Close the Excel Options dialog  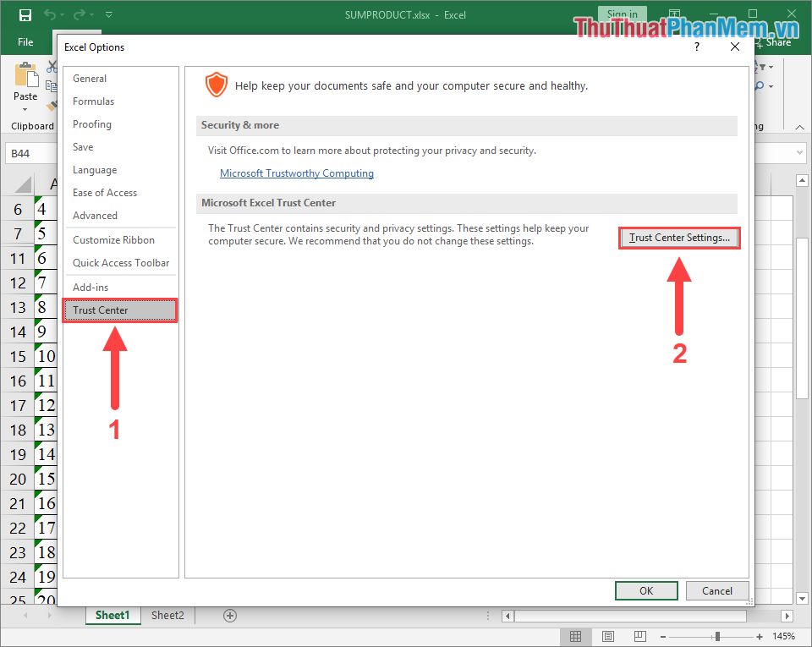click(735, 47)
